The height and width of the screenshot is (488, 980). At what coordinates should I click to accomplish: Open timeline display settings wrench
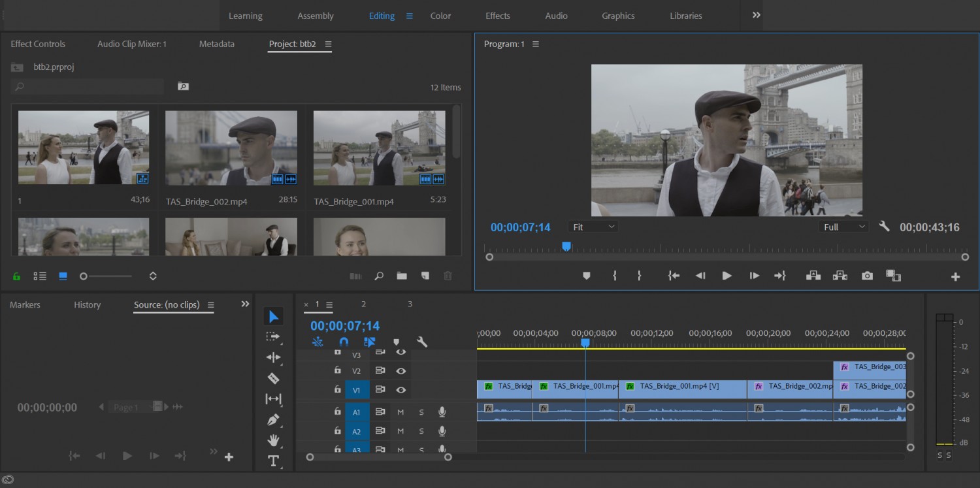pyautogui.click(x=422, y=342)
